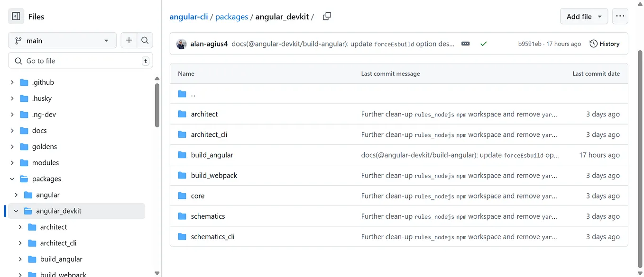Click the Last commit date header
Screen dimensions: 644x277
tap(596, 73)
